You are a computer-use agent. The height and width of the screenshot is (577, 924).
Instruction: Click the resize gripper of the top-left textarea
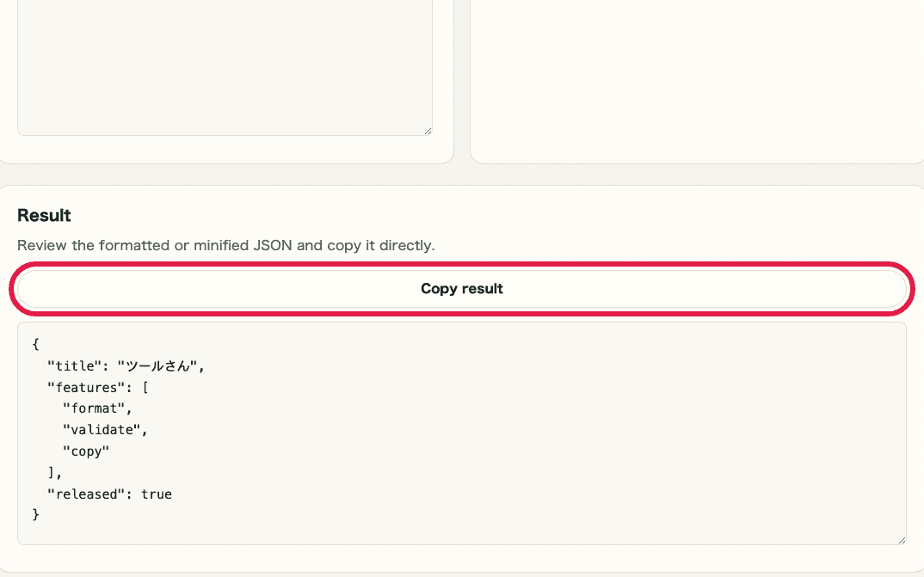pos(428,130)
